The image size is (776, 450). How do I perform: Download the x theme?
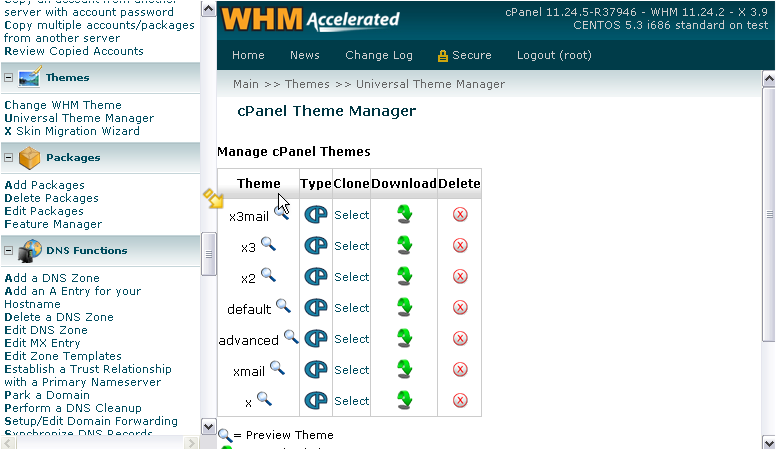pos(404,400)
